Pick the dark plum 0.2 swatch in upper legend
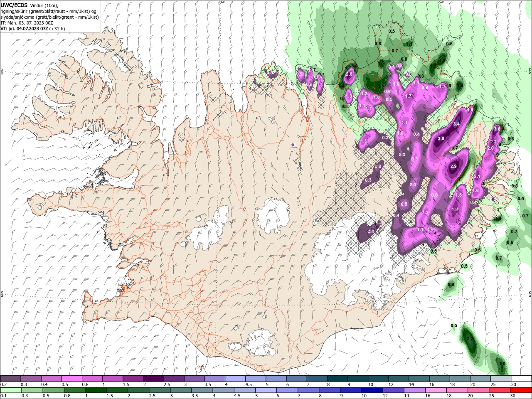The width and height of the screenshot is (532, 399). coord(10,379)
